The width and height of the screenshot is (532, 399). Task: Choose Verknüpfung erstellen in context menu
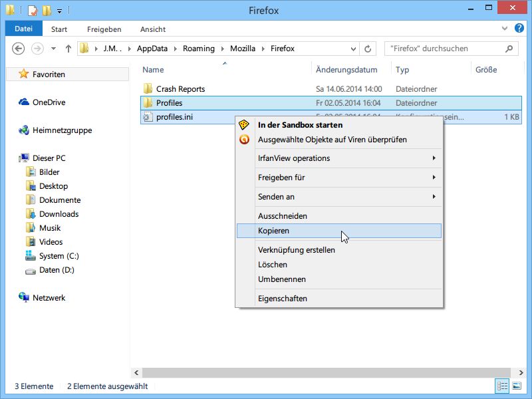(x=339, y=250)
